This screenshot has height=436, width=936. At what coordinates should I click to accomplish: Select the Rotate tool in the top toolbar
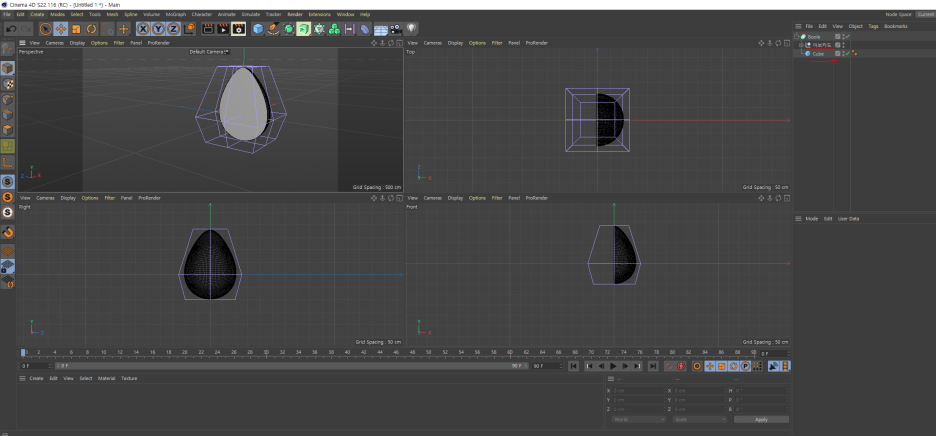click(x=91, y=29)
